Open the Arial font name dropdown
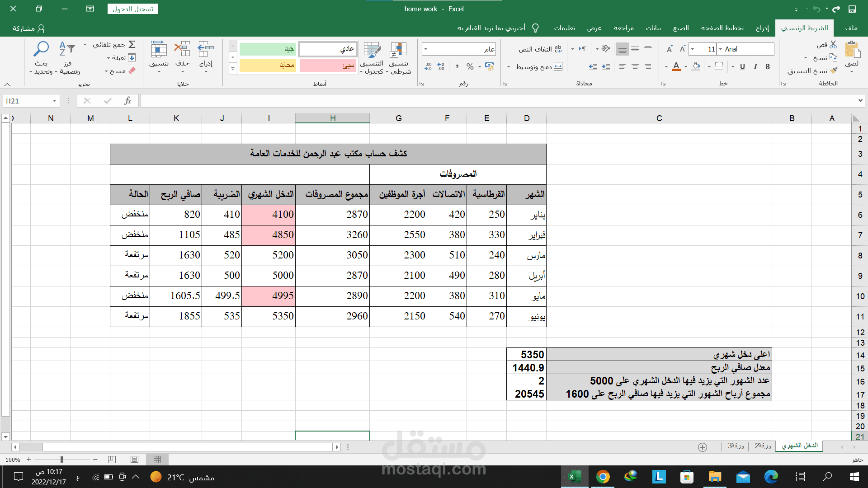 [x=720, y=49]
